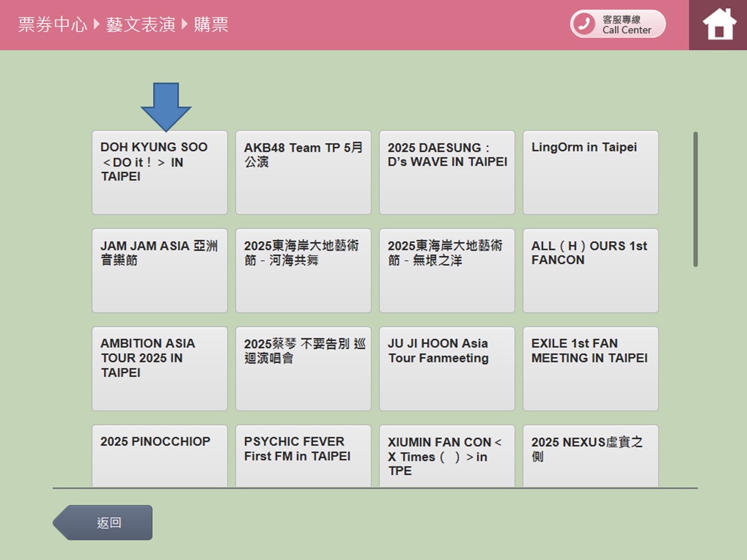Tap the Call Center phone icon
This screenshot has width=747, height=560.
pos(584,24)
